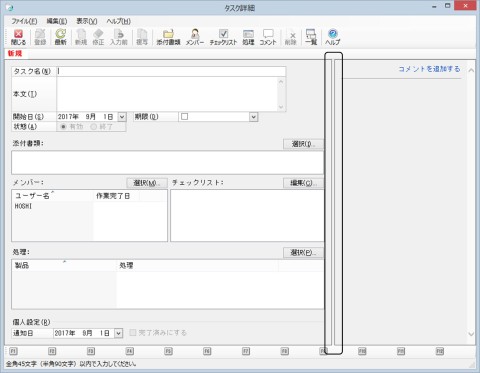The width and height of the screenshot is (480, 373).
Task: Enable the 期限 deadline checkbox
Action: pos(184,117)
